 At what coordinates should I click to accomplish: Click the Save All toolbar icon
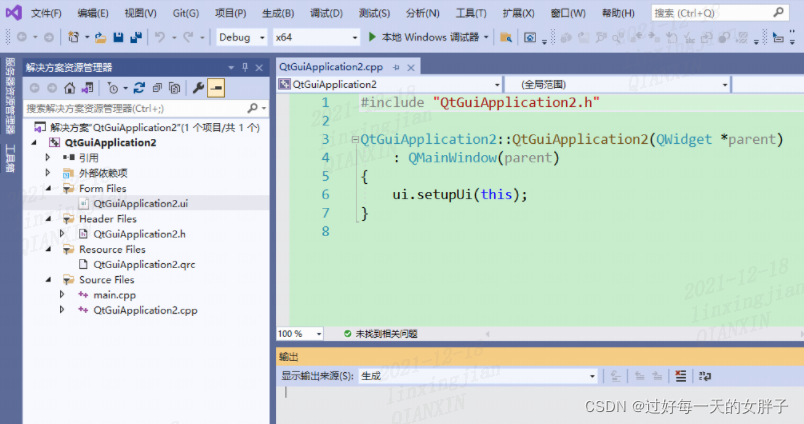point(136,37)
